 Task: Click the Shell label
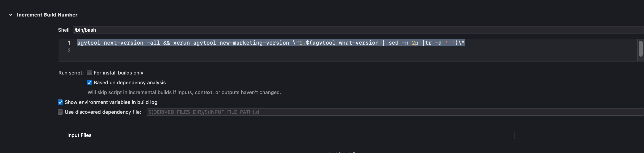pyautogui.click(x=63, y=30)
